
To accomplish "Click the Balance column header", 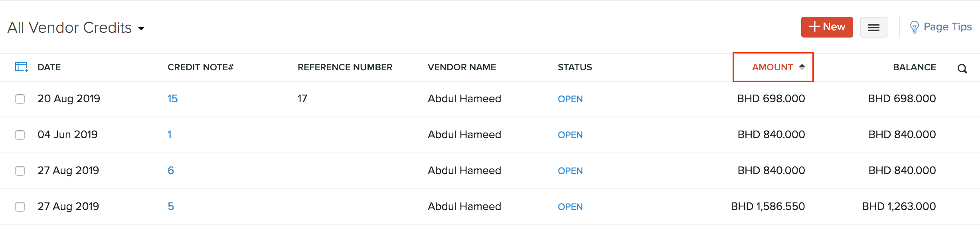I will [914, 67].
